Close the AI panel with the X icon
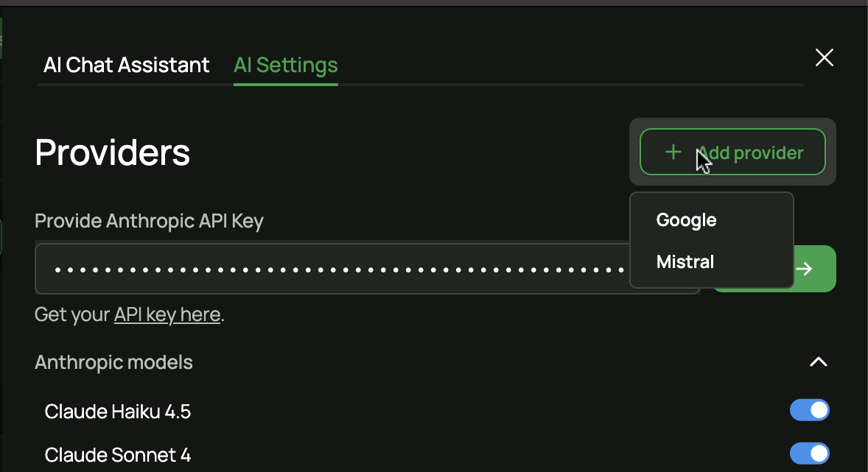This screenshot has width=868, height=472. coord(824,58)
